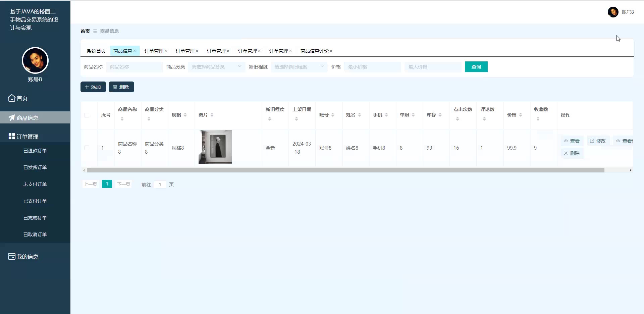Focus the go-to page number input

click(x=160, y=185)
